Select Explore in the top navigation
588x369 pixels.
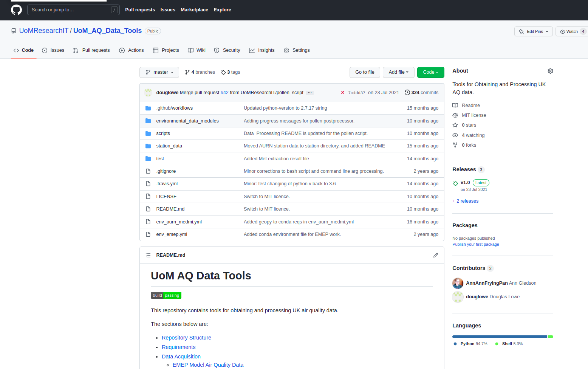(222, 10)
